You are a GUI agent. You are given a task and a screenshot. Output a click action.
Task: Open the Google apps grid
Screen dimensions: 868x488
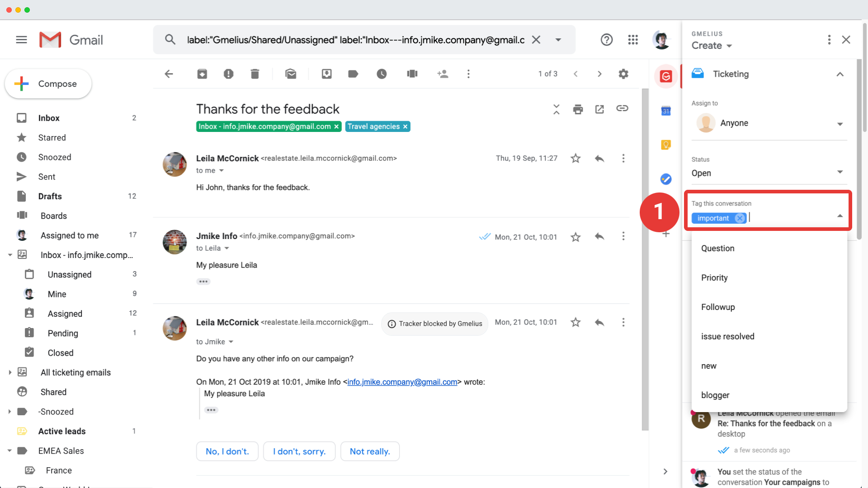633,40
